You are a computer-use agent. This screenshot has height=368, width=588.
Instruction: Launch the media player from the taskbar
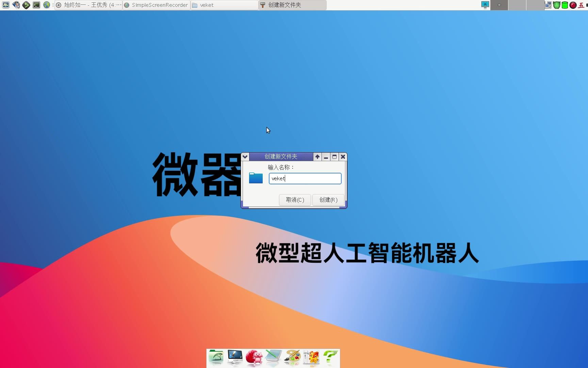[16, 5]
